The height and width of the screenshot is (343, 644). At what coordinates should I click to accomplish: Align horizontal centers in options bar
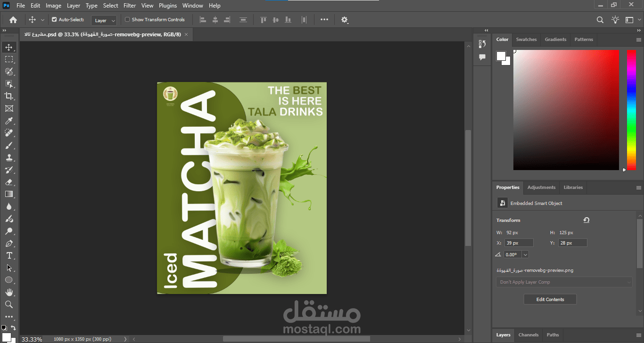click(215, 20)
